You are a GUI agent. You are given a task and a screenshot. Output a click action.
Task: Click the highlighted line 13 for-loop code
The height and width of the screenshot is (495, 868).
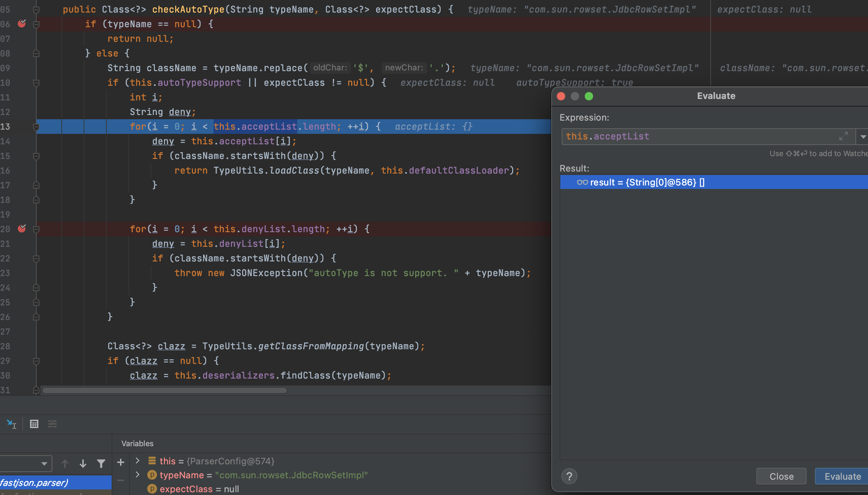pos(255,127)
